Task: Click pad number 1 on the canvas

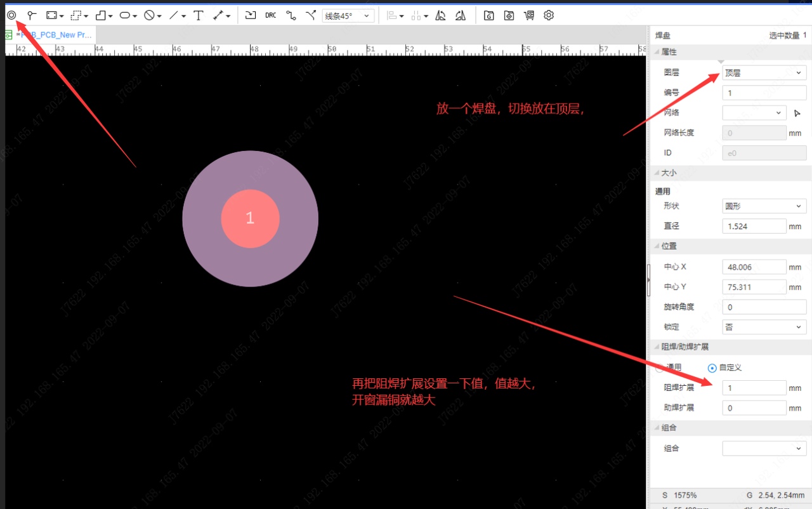Action: (x=250, y=218)
